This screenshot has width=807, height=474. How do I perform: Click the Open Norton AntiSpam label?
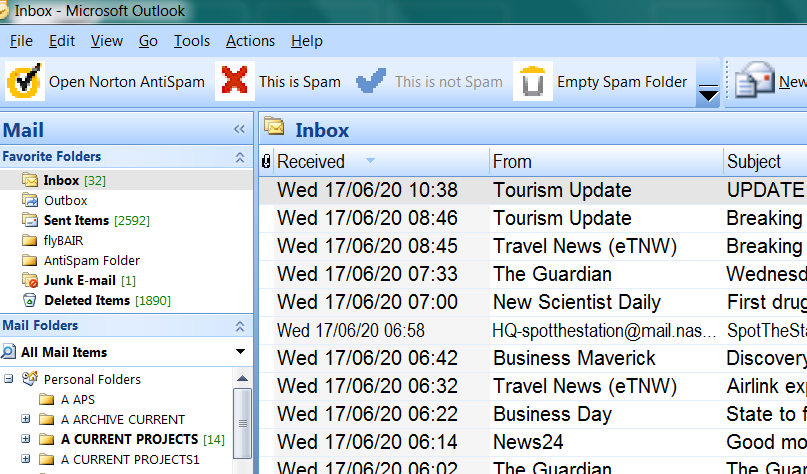pyautogui.click(x=127, y=82)
